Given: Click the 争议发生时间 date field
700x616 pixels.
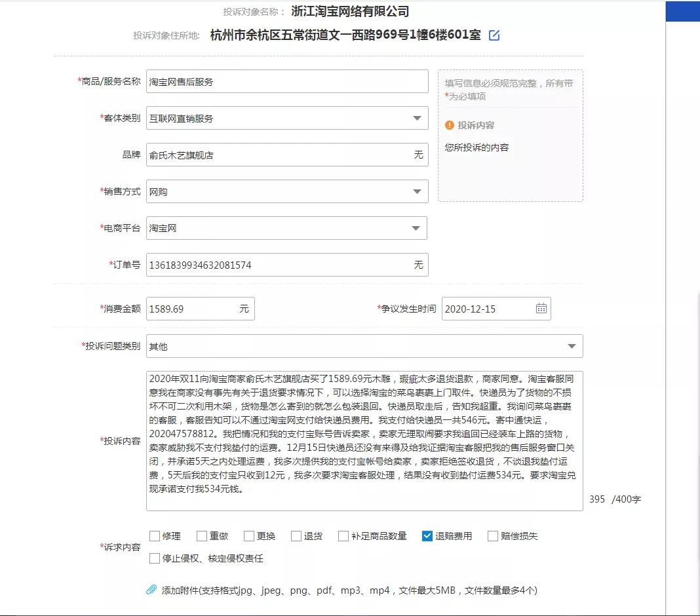Looking at the screenshot, I should point(496,309).
